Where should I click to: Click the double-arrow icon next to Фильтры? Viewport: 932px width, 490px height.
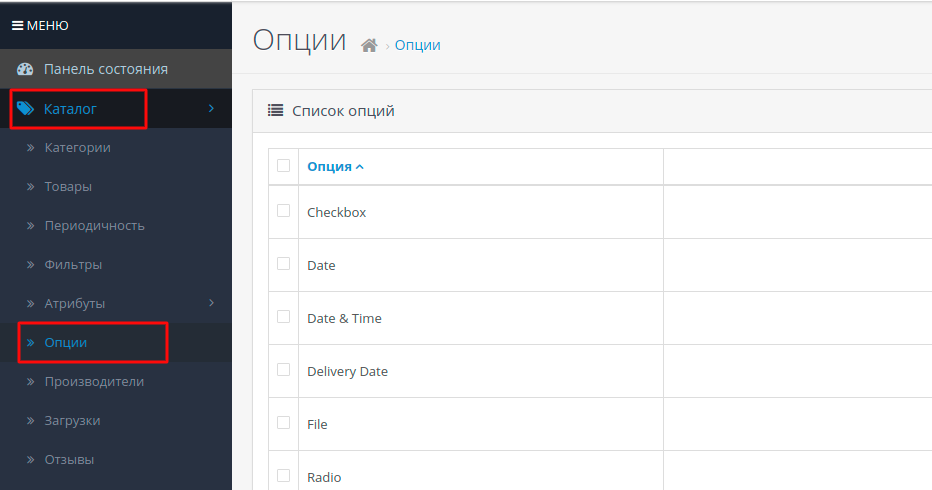pyautogui.click(x=31, y=265)
